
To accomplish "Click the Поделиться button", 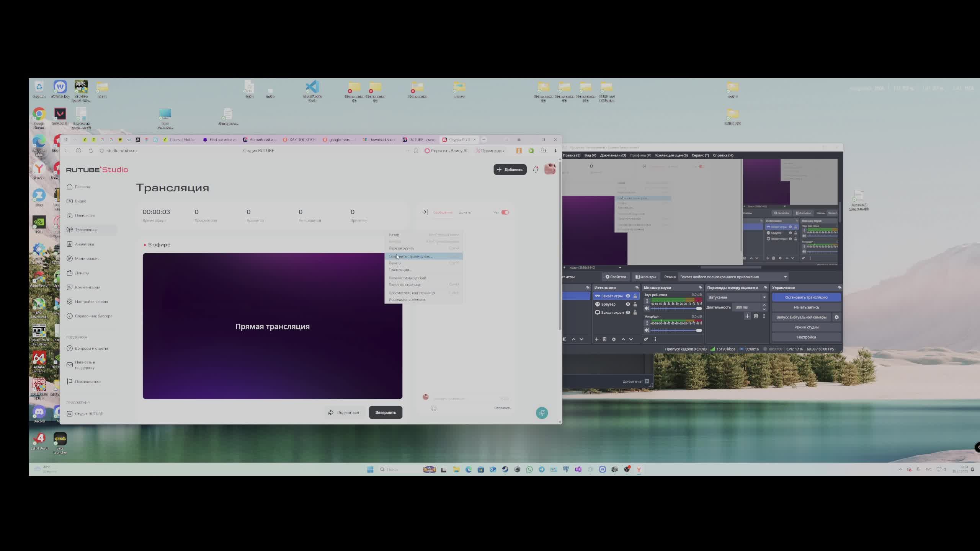I will click(x=344, y=412).
